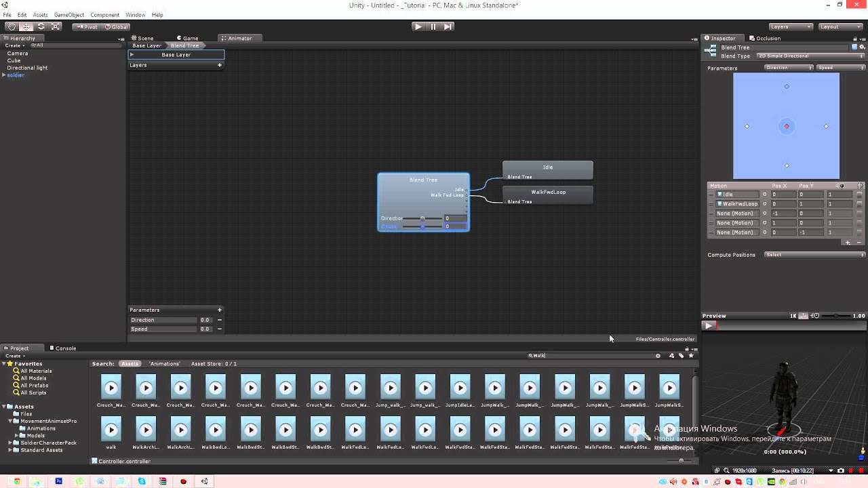The image size is (868, 488).
Task: Open the Component menu
Action: (x=104, y=15)
